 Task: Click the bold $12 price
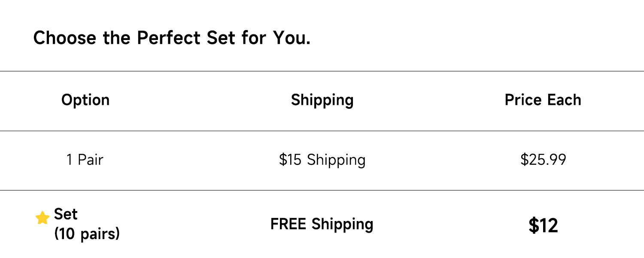(543, 226)
